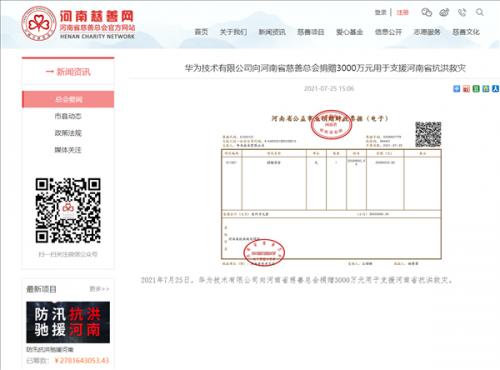This screenshot has height=370, width=500.
Task: Open the 信息公开 navigation item
Action: click(x=388, y=32)
